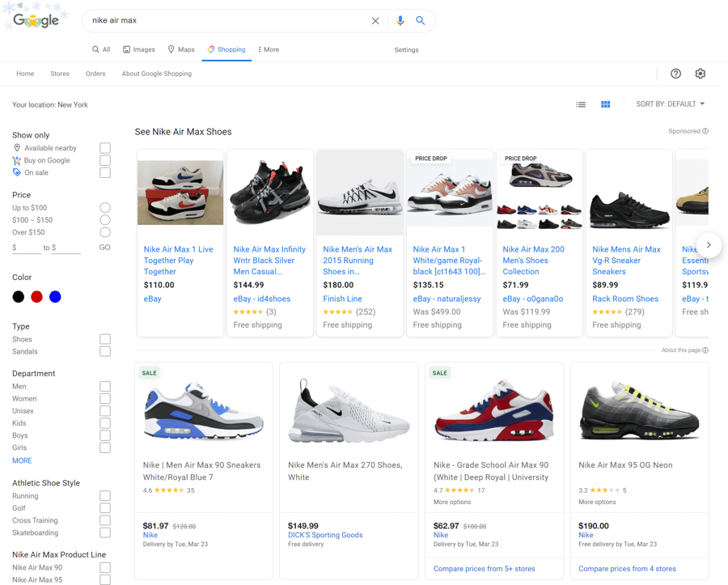The image size is (728, 585).
Task: Open the Air Max 95 OG Neon thumbnail
Action: pyautogui.click(x=639, y=411)
